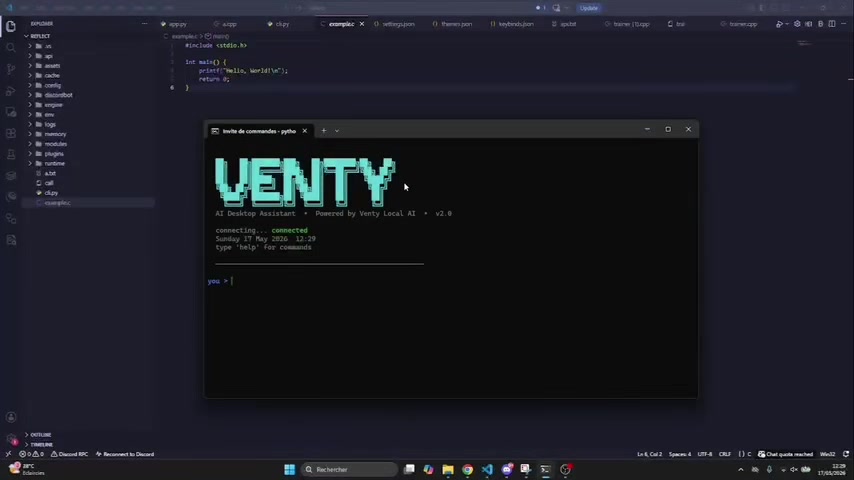The height and width of the screenshot is (480, 854).
Task: Click the CRLF line ending indicator
Action: [x=724, y=454]
